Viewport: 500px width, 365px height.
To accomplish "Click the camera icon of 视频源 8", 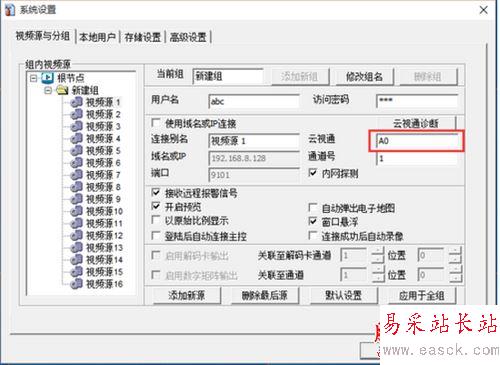I will [77, 187].
